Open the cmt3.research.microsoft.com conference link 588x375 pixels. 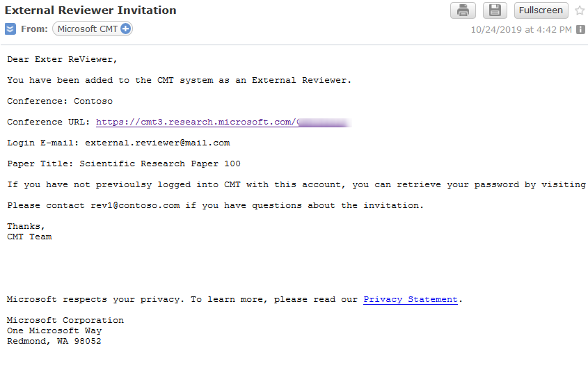tap(196, 122)
